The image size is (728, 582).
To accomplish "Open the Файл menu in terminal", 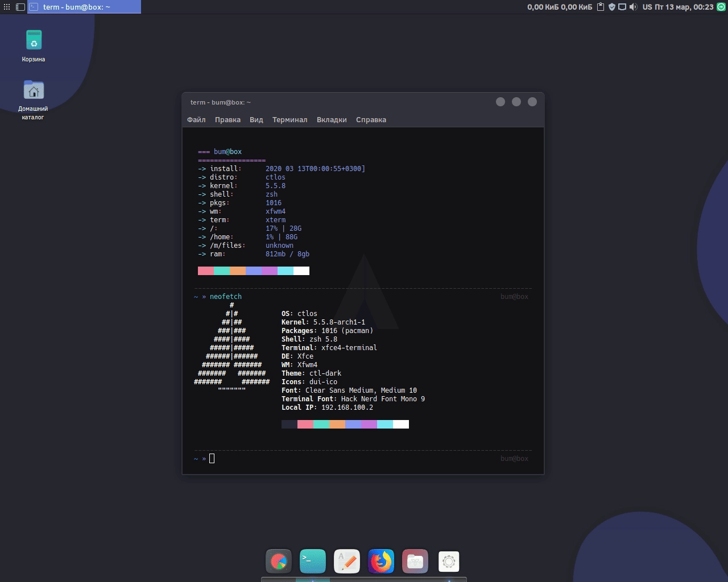I will point(196,119).
